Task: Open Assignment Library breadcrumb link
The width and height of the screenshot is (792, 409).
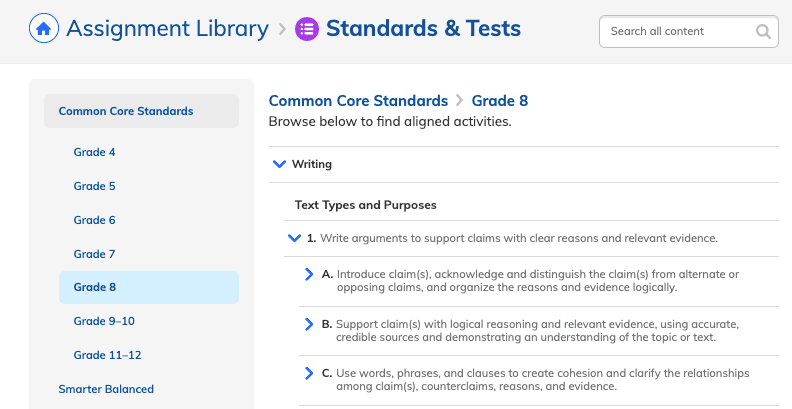Action: pyautogui.click(x=167, y=29)
